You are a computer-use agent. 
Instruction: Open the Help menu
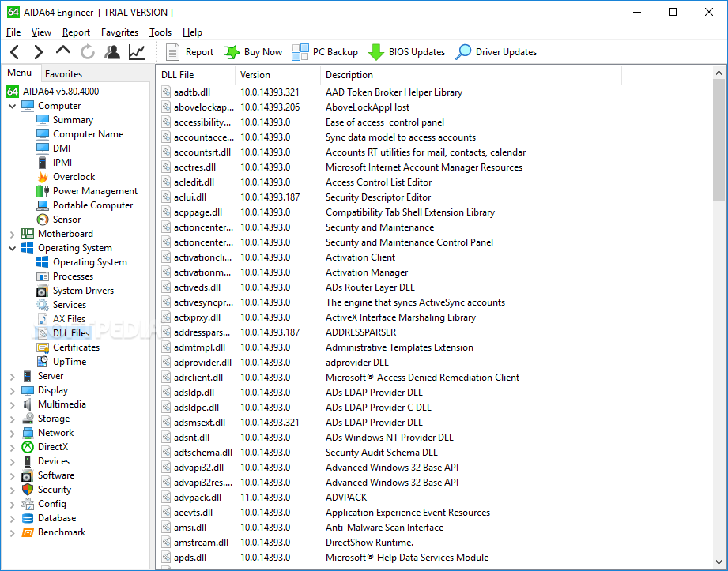point(192,32)
